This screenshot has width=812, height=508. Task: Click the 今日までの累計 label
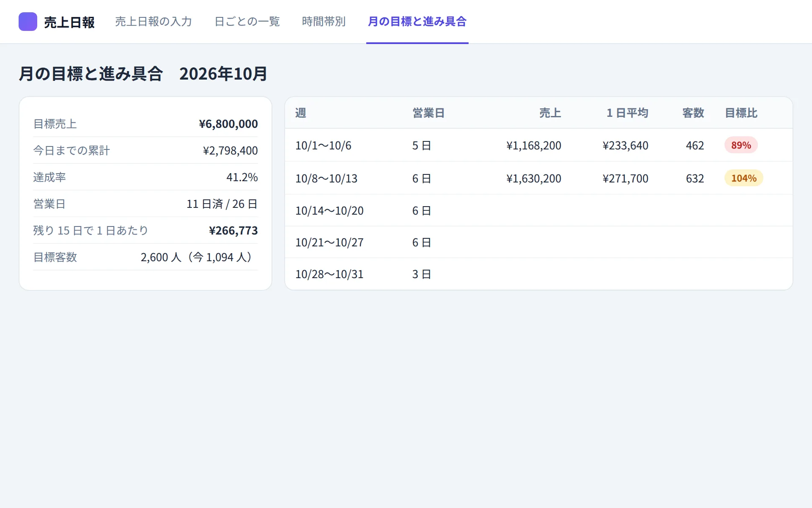[x=71, y=151]
